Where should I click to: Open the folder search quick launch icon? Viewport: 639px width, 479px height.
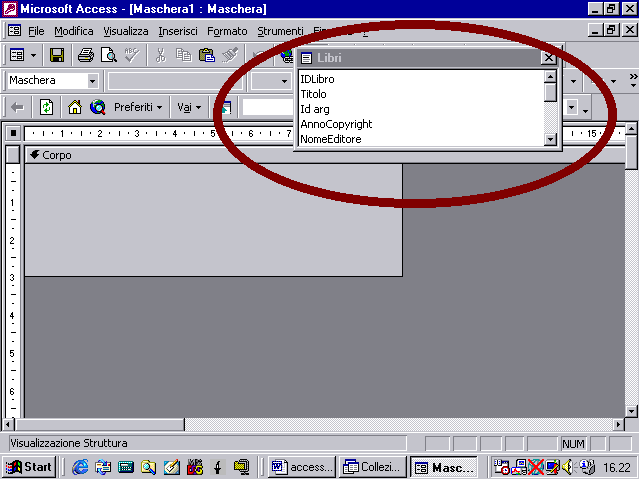click(x=148, y=467)
